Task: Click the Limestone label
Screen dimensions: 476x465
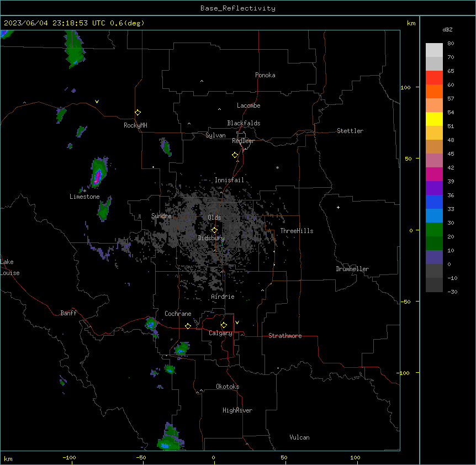Action: tap(84, 197)
